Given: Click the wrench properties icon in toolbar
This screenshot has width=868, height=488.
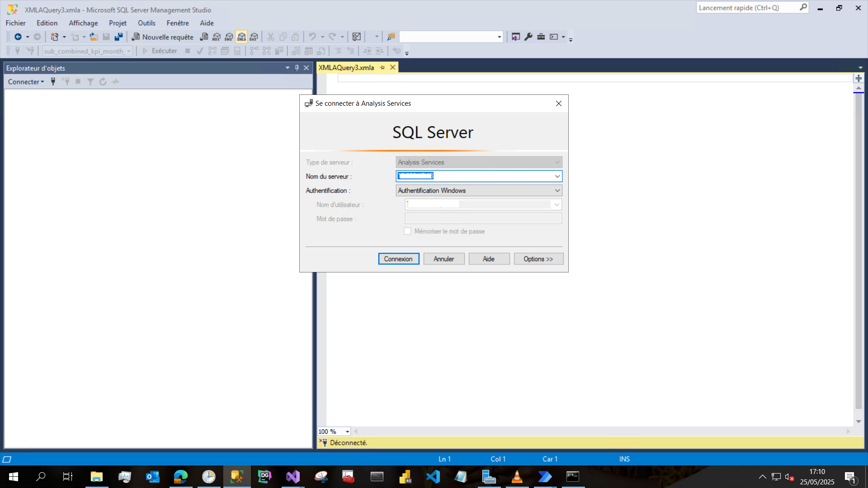Looking at the screenshot, I should [x=528, y=37].
